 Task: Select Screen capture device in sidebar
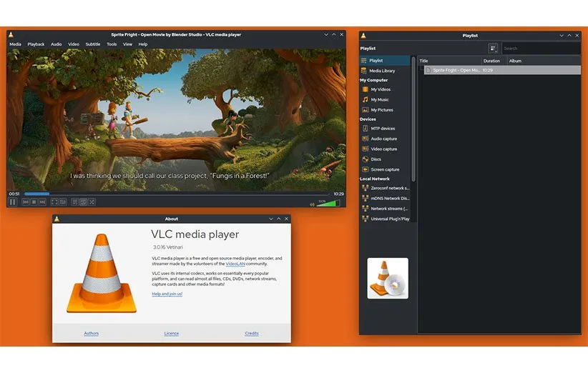384,169
